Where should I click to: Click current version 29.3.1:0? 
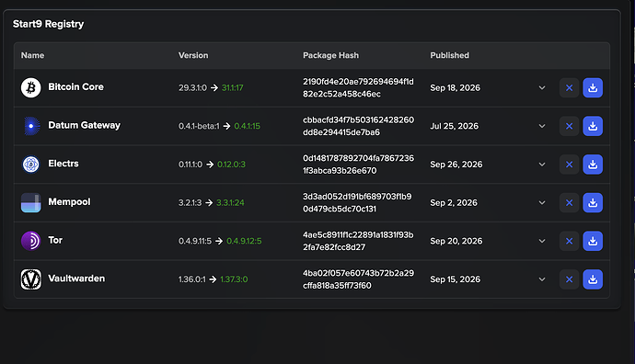(x=192, y=87)
